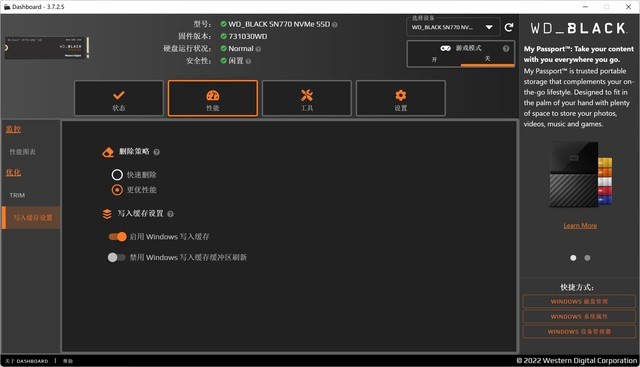Screen dimensions: 640x367
Task: Follow the Learn More link
Action: point(580,226)
